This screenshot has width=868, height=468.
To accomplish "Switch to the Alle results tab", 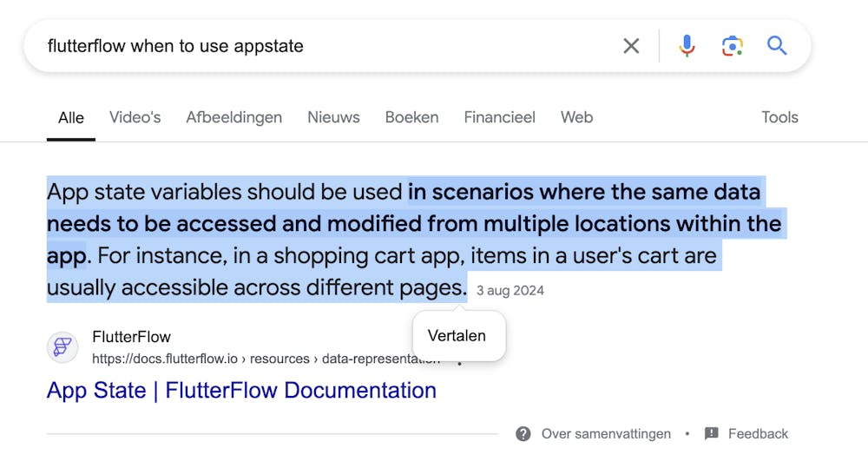I will pos(71,118).
